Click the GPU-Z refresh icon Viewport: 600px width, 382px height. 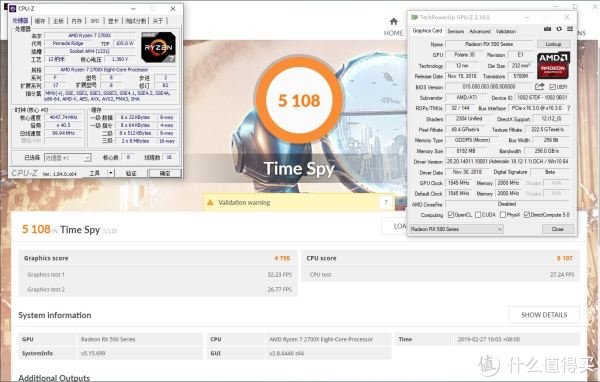pyautogui.click(x=559, y=29)
